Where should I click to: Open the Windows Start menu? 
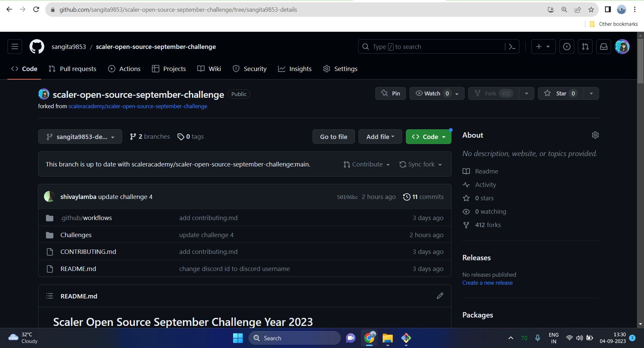[237, 338]
